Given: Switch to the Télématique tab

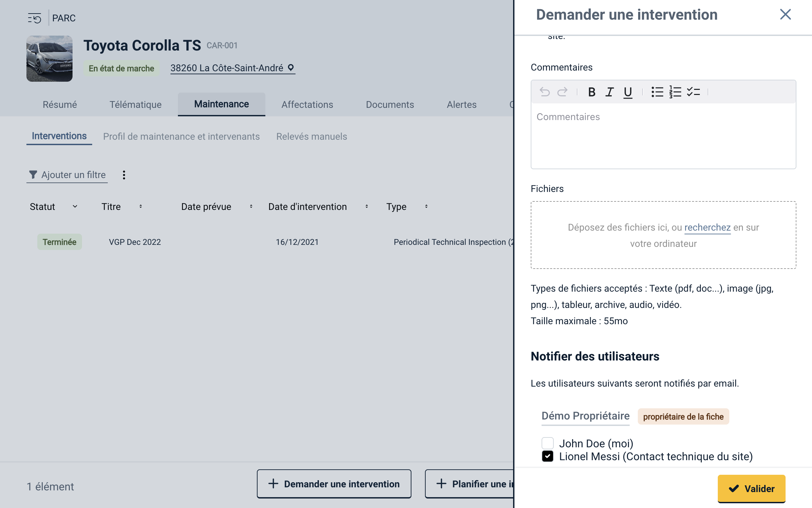Looking at the screenshot, I should (135, 104).
